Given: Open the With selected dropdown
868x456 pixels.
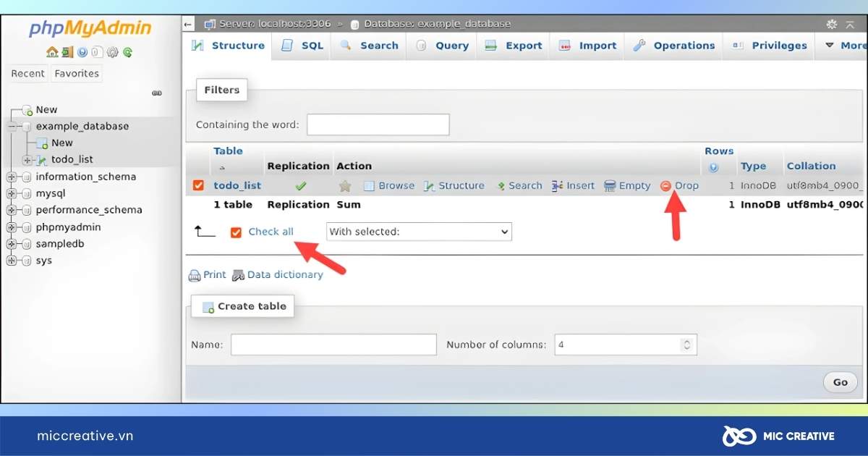Looking at the screenshot, I should tap(419, 232).
